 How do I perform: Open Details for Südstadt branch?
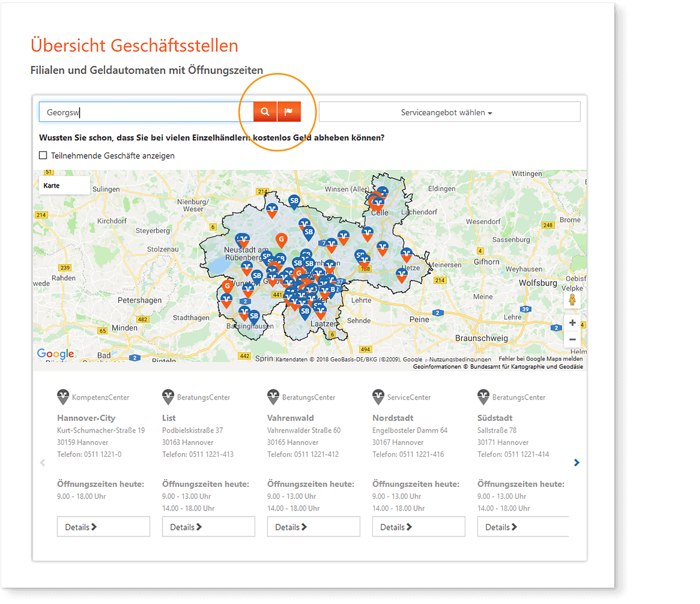(523, 527)
